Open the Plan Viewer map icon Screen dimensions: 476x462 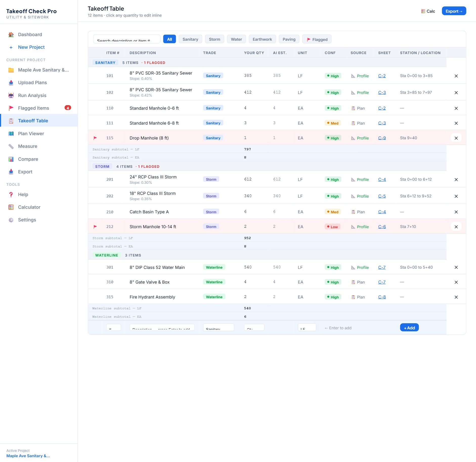pos(11,134)
